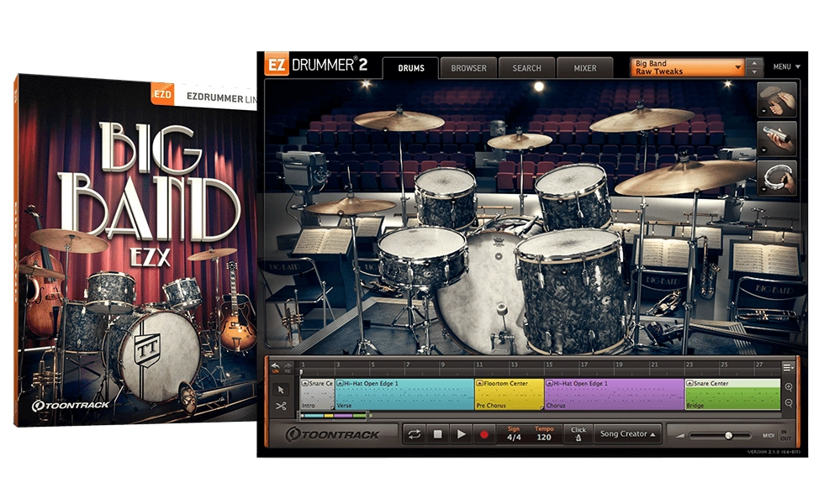The image size is (824, 504).
Task: Expand the claps slot dropdown arrow
Action: click(763, 111)
